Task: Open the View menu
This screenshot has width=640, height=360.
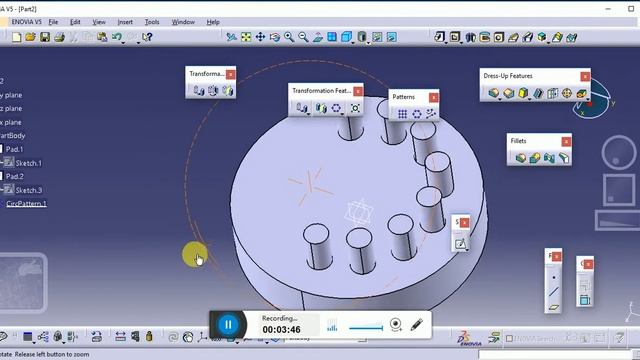Action: 99,22
